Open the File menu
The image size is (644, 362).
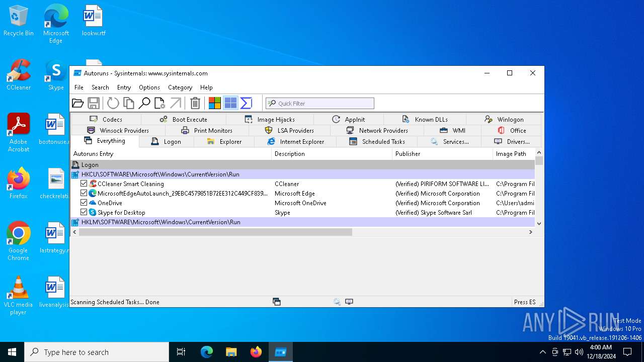(x=79, y=87)
